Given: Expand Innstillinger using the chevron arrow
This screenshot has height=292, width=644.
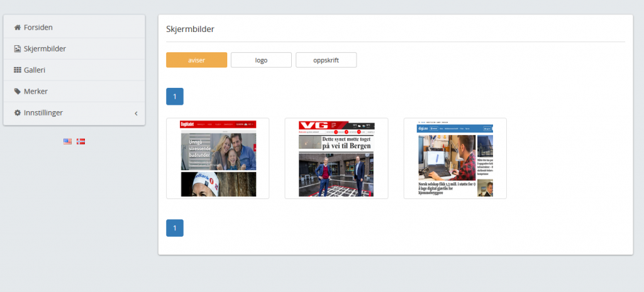Looking at the screenshot, I should tap(136, 113).
